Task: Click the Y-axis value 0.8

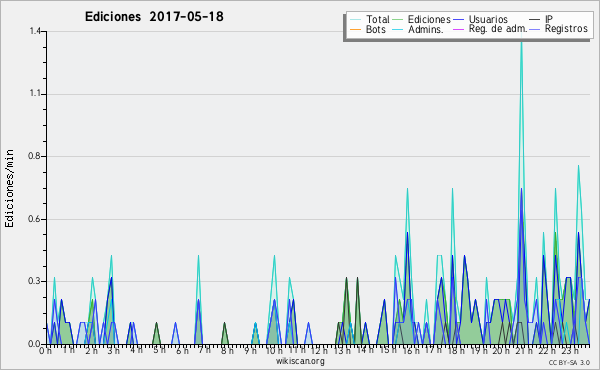Action: (34, 156)
